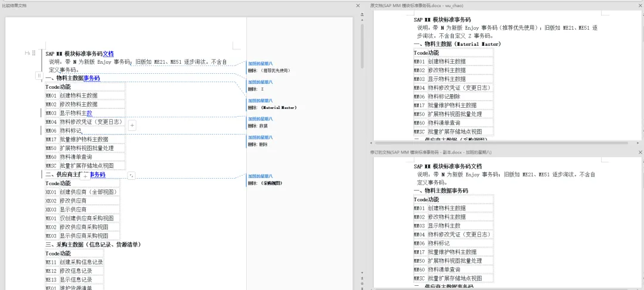
Task: Click 批量扩展存储地点视图 cell in comparison document
Action: pyautogui.click(x=92, y=166)
